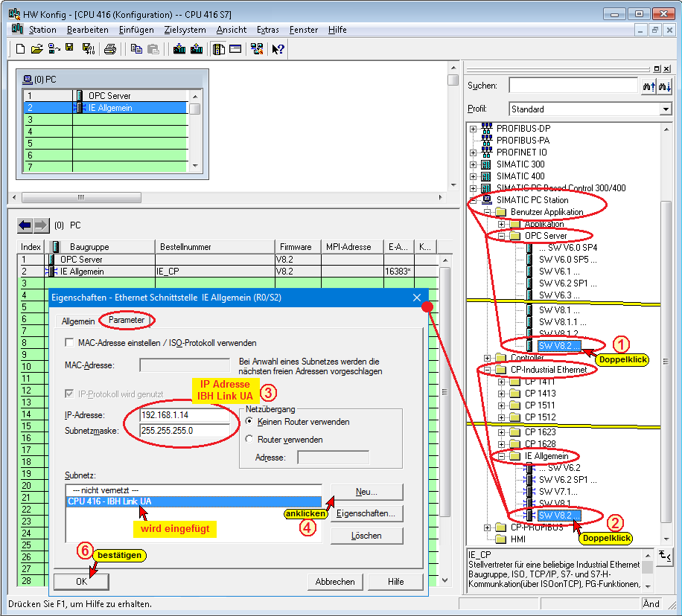Image resolution: width=682 pixels, height=616 pixels.
Task: Expand the SIMATIC 400 catalog node
Action: (474, 176)
